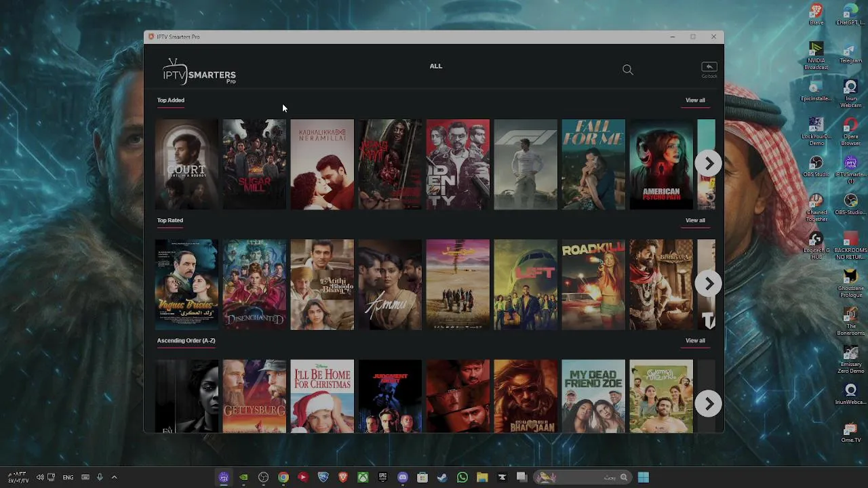
Task: Open View all for Top Rated
Action: [695, 220]
